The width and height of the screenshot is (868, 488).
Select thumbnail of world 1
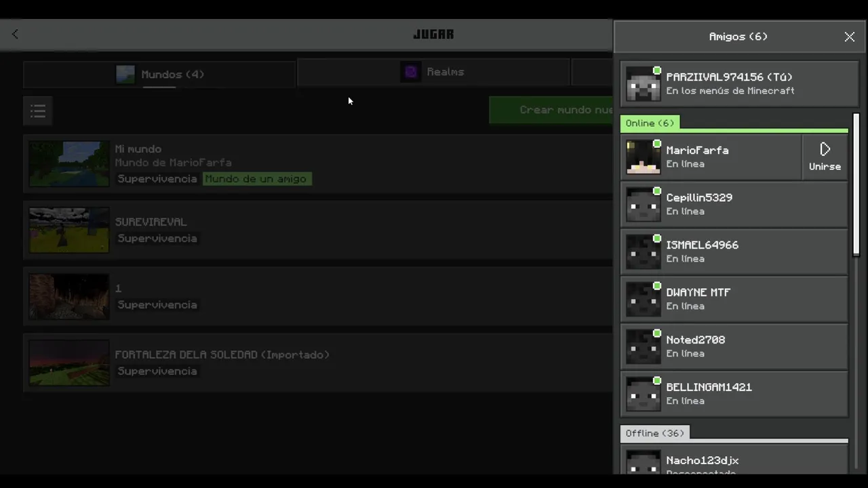[x=68, y=296]
